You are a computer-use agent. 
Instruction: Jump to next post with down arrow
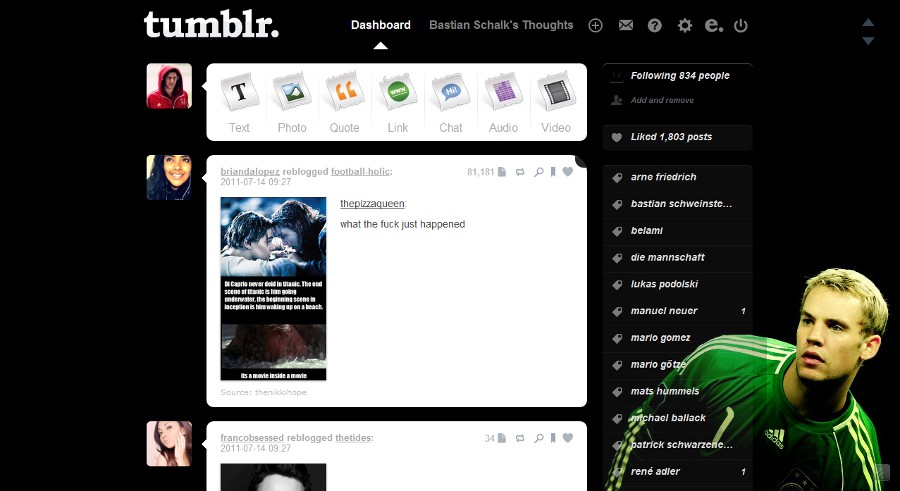[868, 41]
